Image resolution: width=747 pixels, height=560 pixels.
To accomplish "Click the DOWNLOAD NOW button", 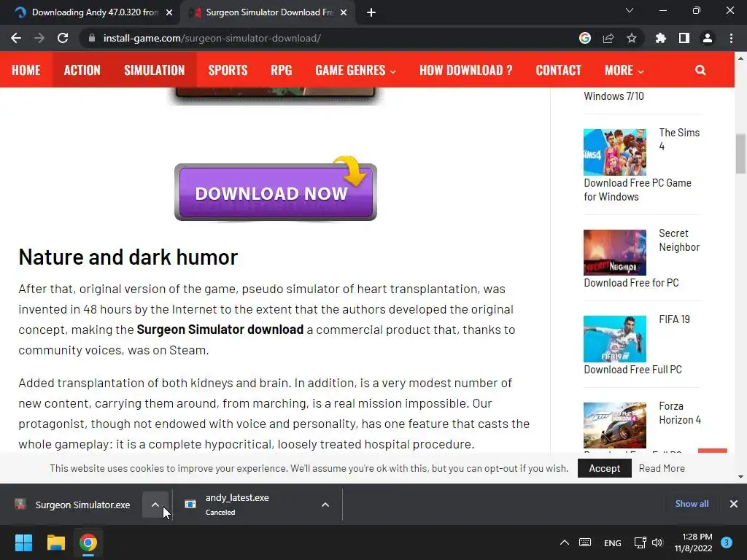I will click(275, 192).
